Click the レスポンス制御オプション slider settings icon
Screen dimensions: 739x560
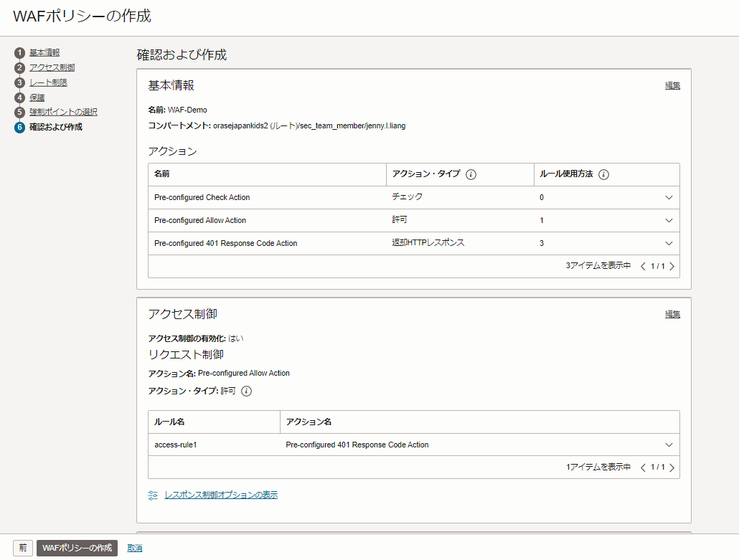click(x=153, y=495)
